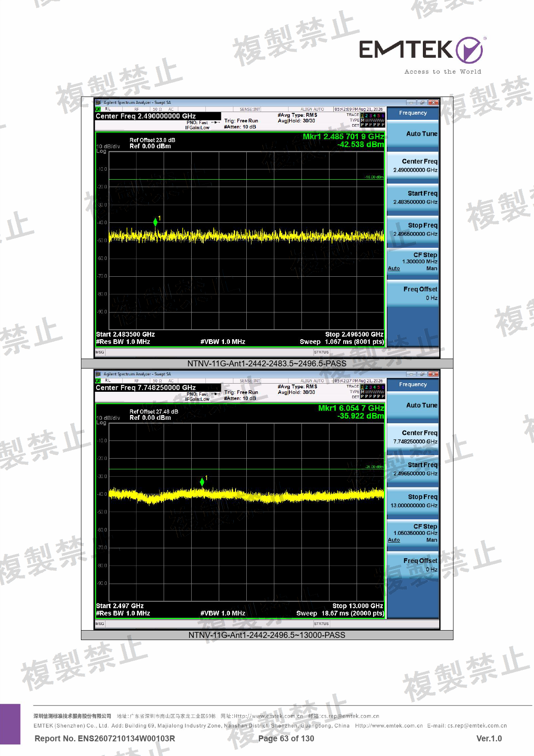
Task: Click the 'Center Freq 7.748250000 GHz' header field
Action: (158, 388)
